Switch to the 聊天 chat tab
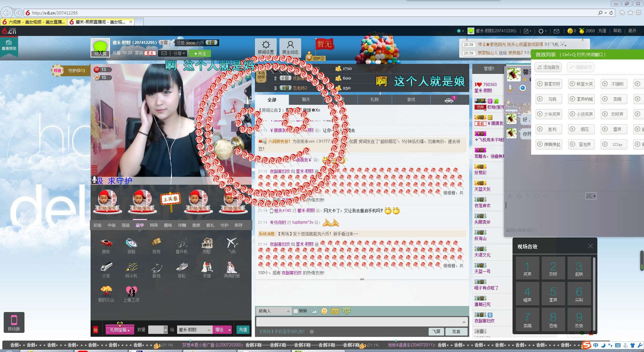 point(306,100)
